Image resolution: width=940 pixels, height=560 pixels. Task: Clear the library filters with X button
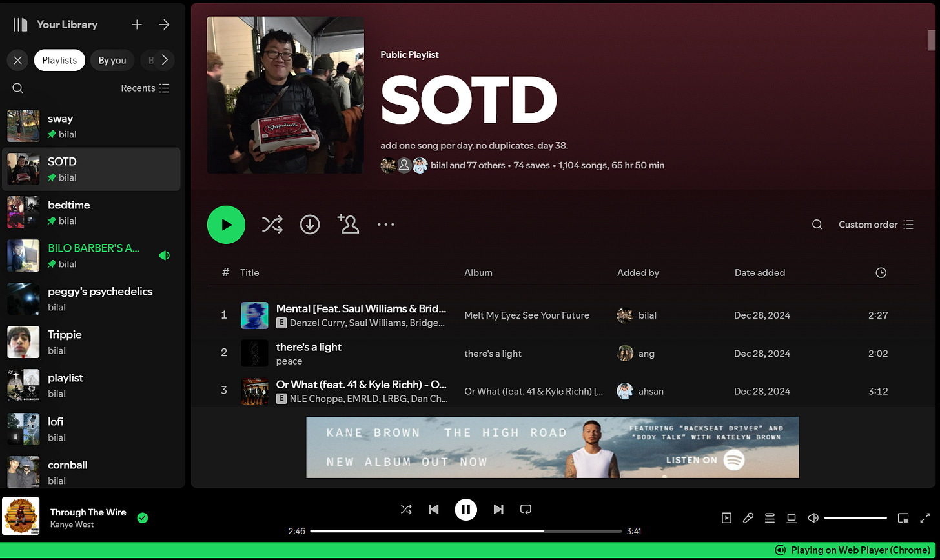tap(17, 60)
